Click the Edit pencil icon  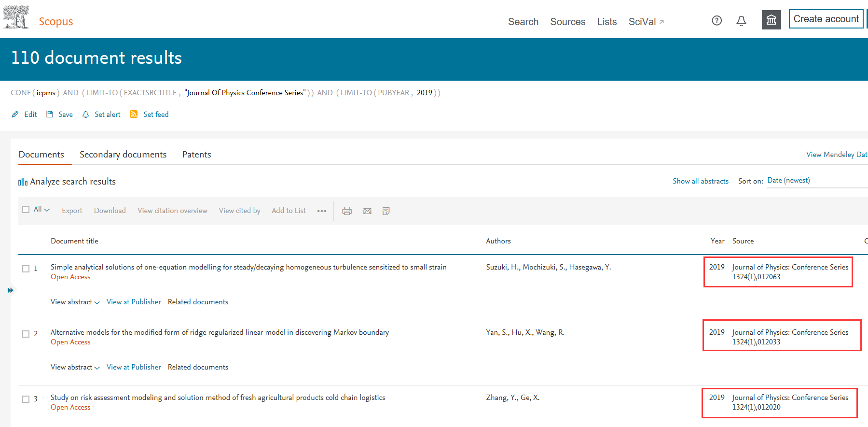click(15, 114)
